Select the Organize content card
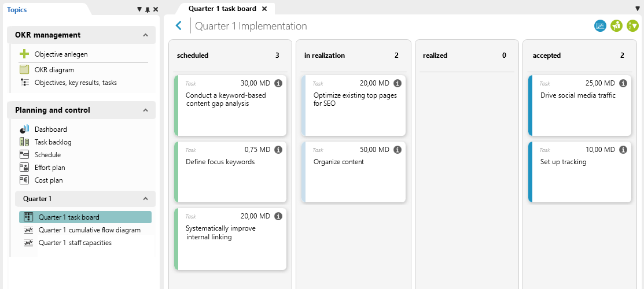This screenshot has width=644, height=289. tap(353, 172)
